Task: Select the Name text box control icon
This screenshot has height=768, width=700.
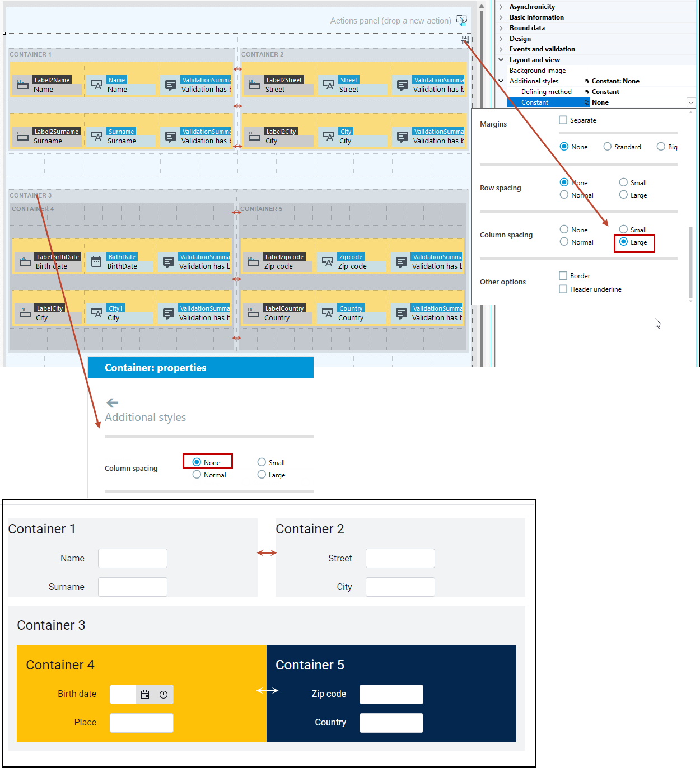Action: pyautogui.click(x=97, y=85)
